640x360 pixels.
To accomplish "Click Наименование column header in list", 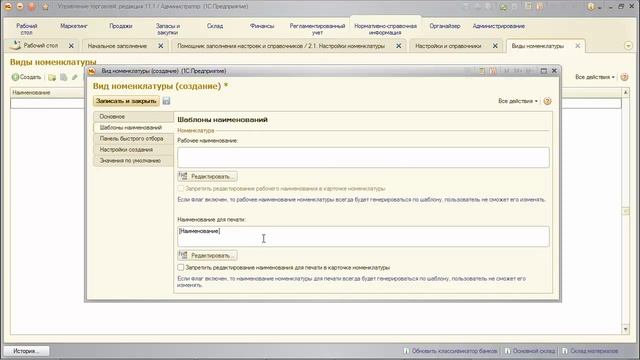I will (31, 93).
